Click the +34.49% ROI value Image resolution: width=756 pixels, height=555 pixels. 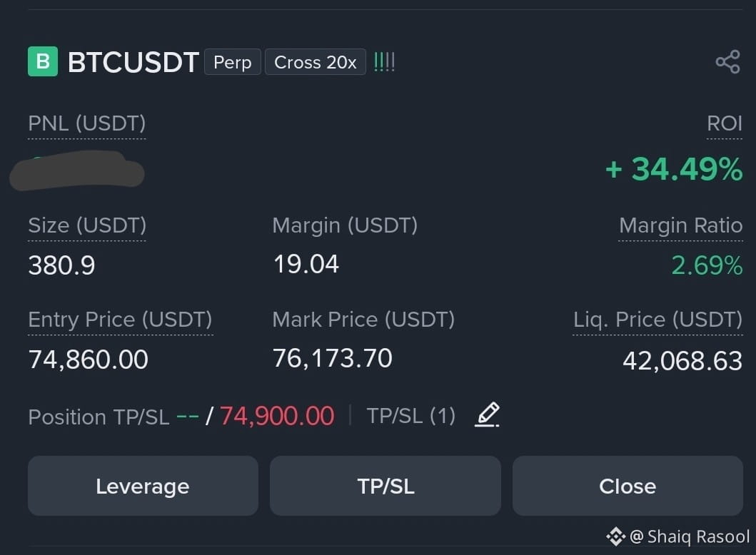coord(674,169)
